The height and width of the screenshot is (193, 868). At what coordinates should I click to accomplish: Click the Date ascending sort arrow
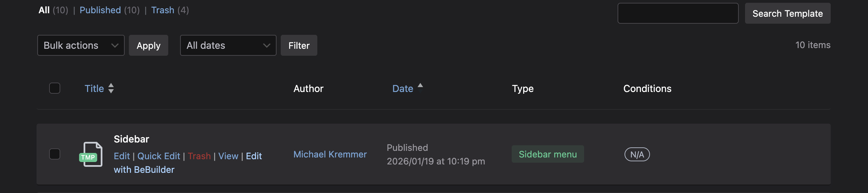[x=420, y=85]
